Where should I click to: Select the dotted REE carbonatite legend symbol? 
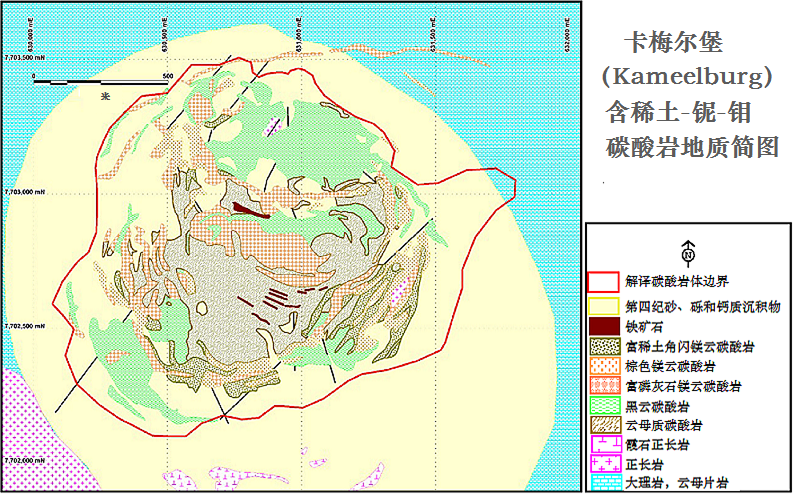click(x=604, y=345)
